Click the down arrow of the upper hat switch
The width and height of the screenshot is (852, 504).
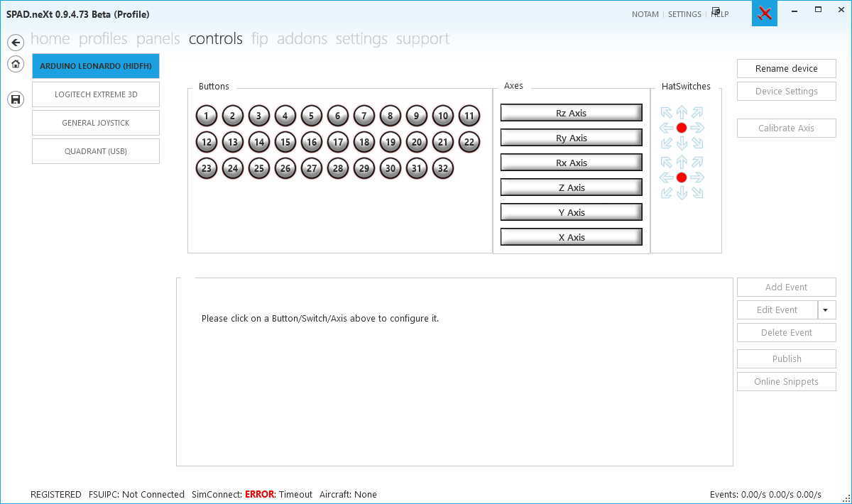click(x=682, y=143)
